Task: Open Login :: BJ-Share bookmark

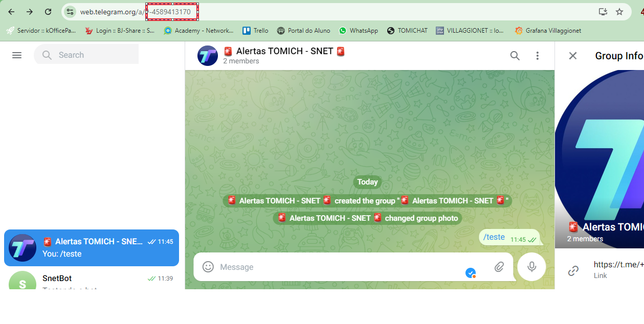Action: (x=120, y=31)
